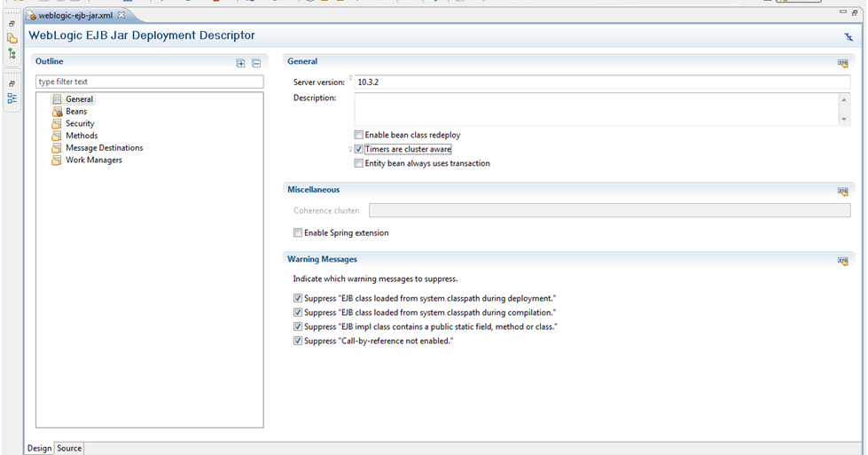Click the Server version label
The image size is (868, 455).
pos(319,82)
